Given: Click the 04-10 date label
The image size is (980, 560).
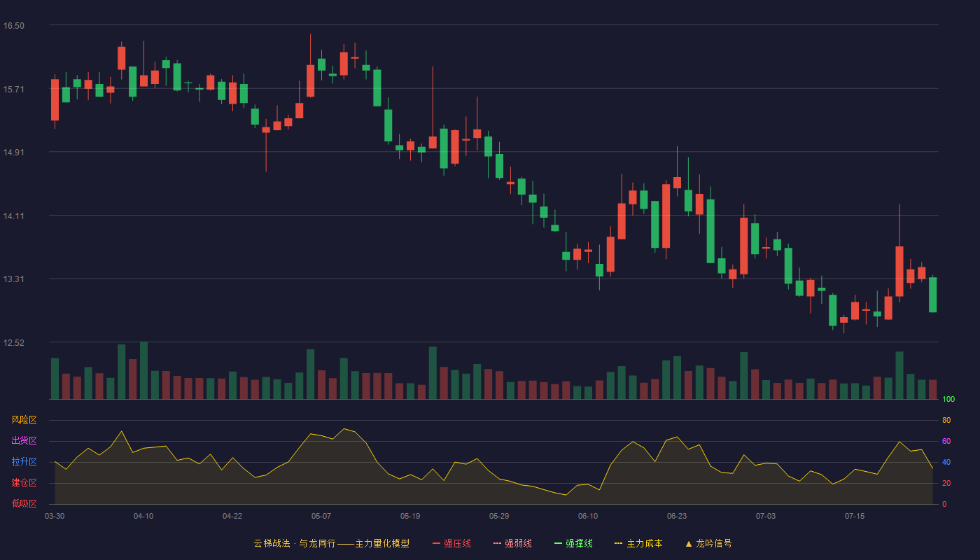Looking at the screenshot, I should [143, 516].
